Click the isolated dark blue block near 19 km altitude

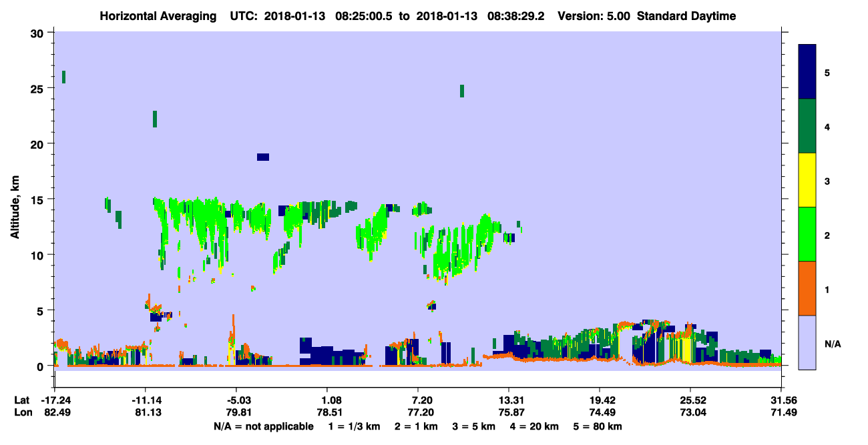point(263,157)
